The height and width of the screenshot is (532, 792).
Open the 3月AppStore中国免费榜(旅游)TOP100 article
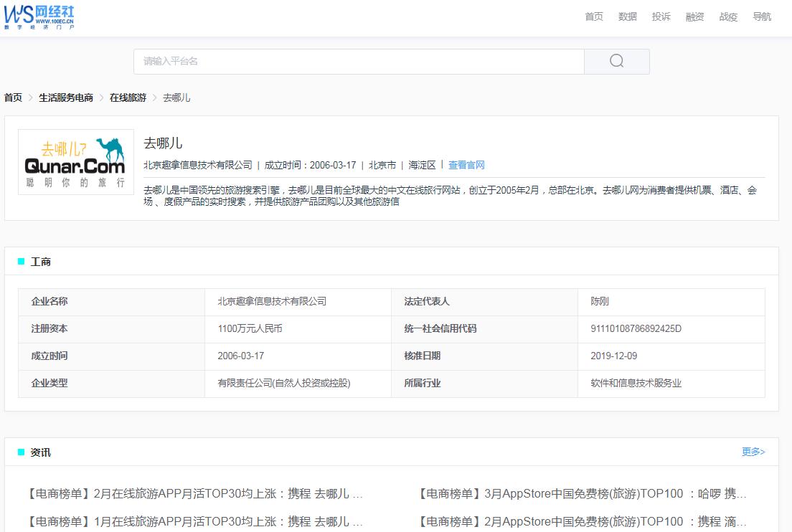point(581,493)
